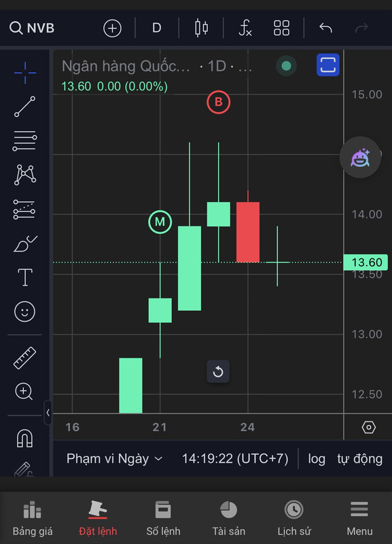Activate the zoom in tool
Viewport: 392px width, 544px height.
(x=24, y=392)
